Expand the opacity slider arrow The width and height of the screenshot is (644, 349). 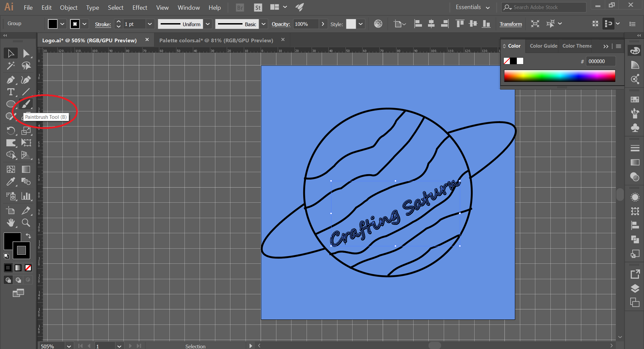click(323, 24)
